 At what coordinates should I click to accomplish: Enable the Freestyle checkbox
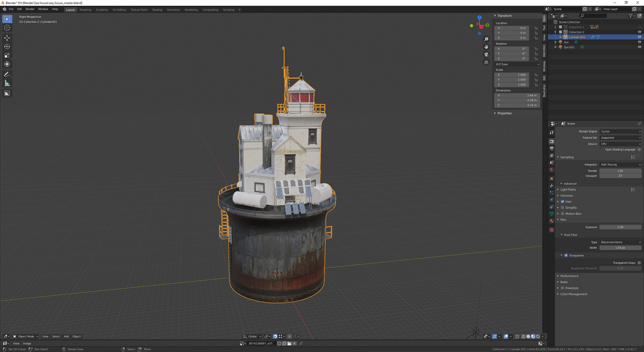click(x=563, y=288)
